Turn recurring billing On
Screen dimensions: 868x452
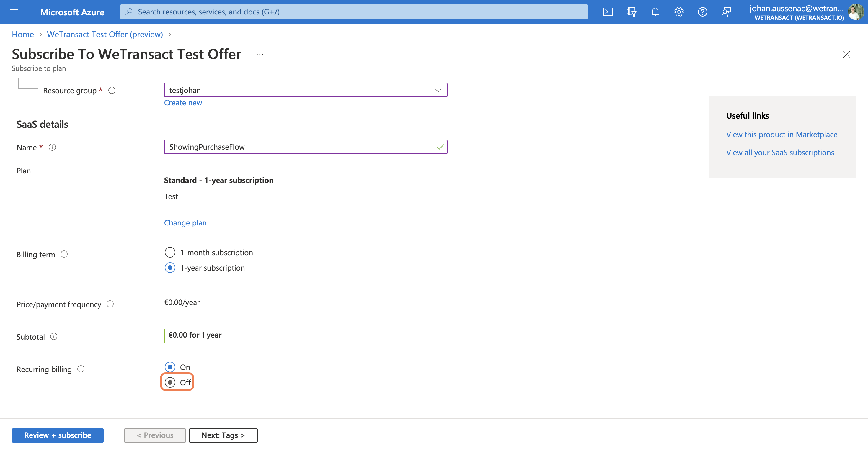click(x=170, y=367)
